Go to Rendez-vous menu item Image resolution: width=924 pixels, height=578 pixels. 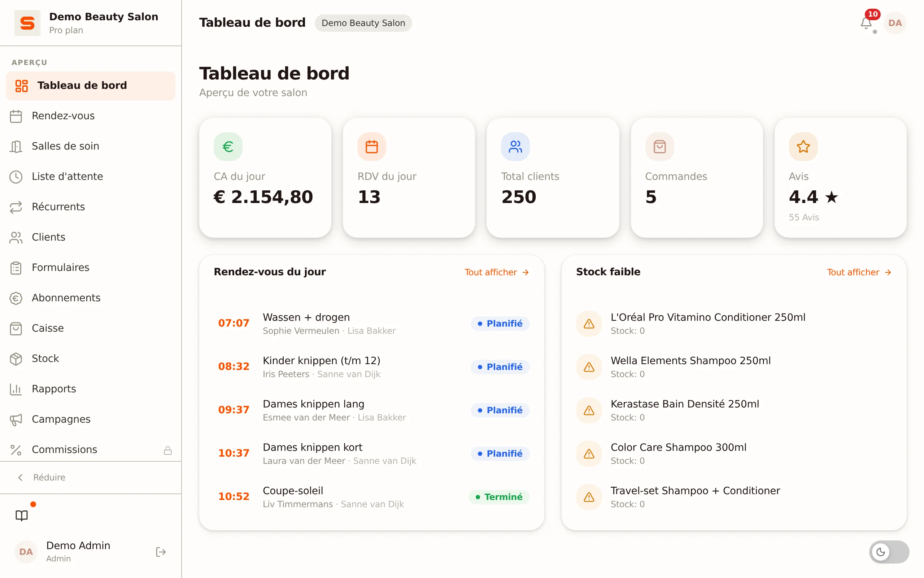click(x=91, y=116)
